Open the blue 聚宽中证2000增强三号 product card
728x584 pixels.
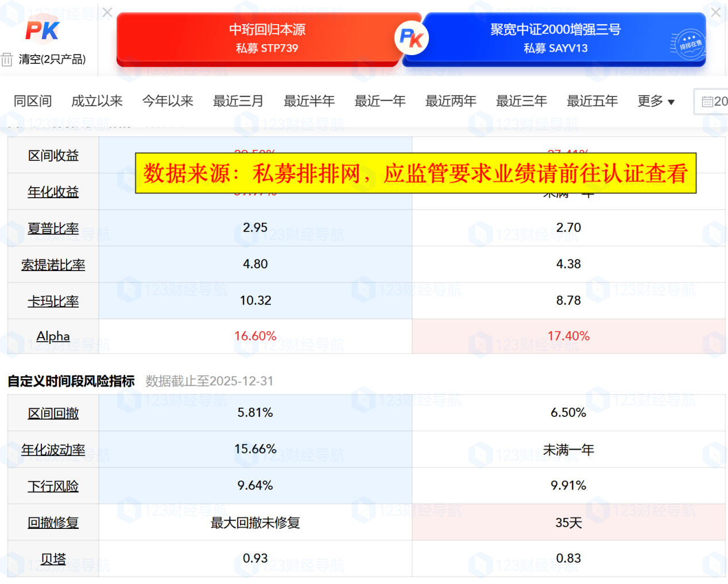(x=555, y=38)
